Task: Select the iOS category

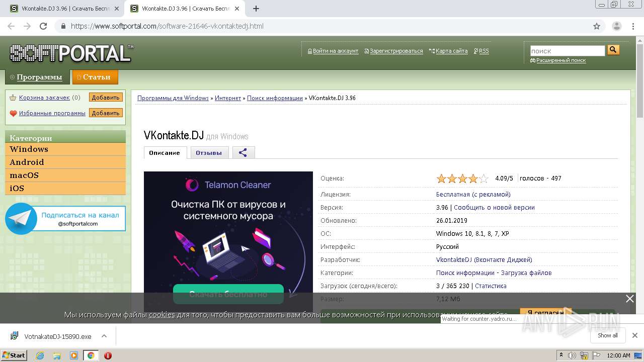Action: (x=65, y=189)
